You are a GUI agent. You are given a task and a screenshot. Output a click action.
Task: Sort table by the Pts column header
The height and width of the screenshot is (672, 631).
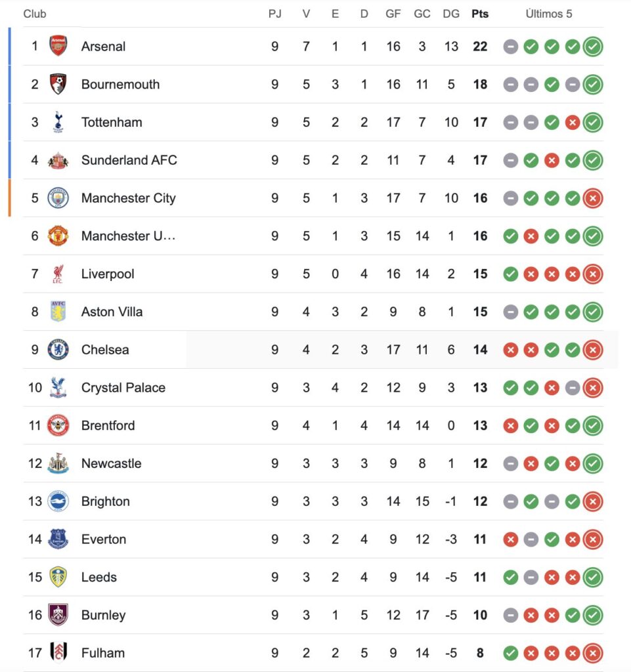point(480,14)
